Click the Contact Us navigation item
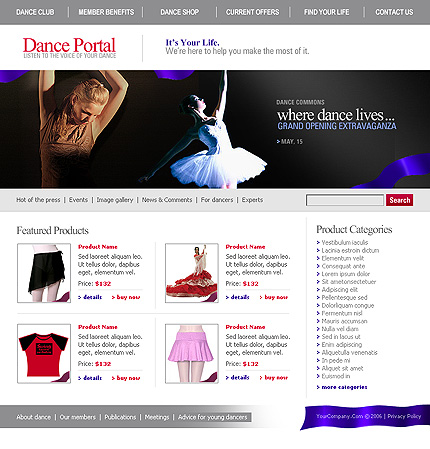 [394, 12]
